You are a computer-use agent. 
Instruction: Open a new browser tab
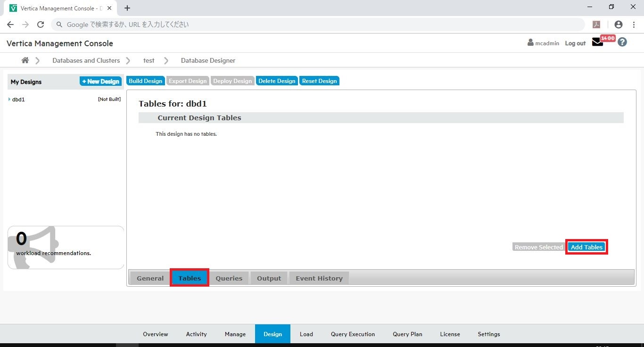(127, 8)
